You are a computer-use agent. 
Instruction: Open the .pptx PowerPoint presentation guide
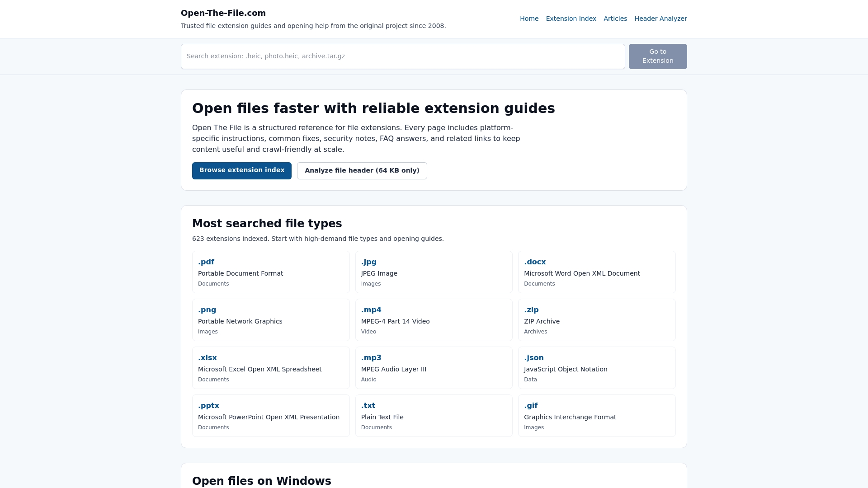point(208,406)
